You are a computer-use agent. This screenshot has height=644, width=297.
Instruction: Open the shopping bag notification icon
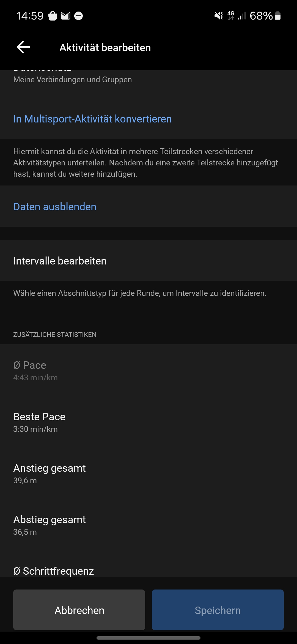53,16
